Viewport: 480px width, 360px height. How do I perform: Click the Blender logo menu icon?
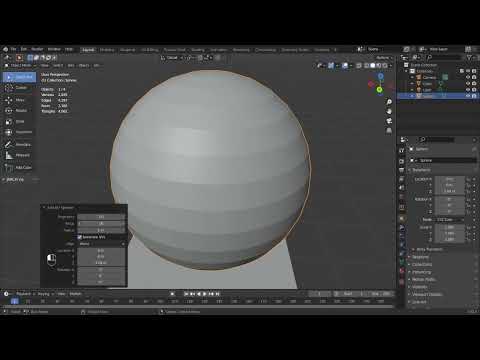coord(5,49)
